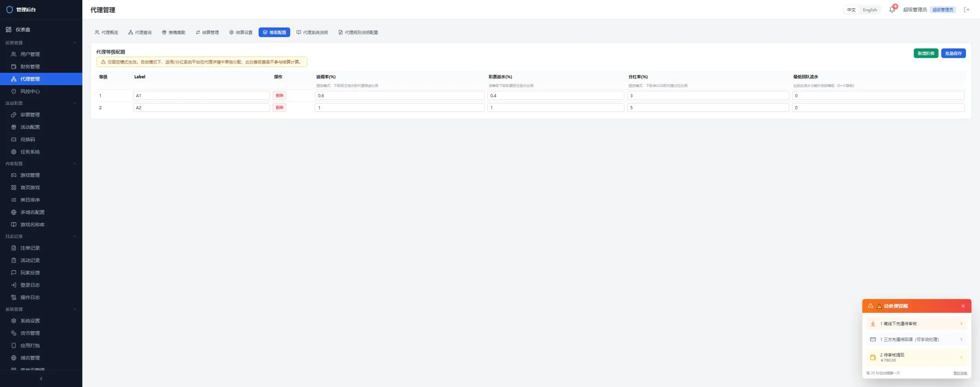The width and height of the screenshot is (980, 387).
Task: Close the 待处理提醒 popup
Action: [x=963, y=306]
